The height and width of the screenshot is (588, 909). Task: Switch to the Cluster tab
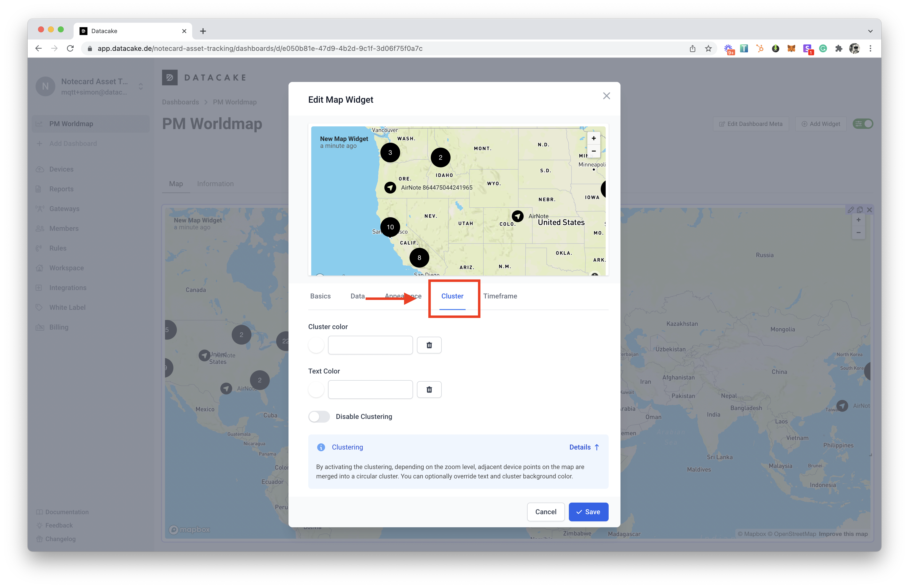(x=452, y=296)
